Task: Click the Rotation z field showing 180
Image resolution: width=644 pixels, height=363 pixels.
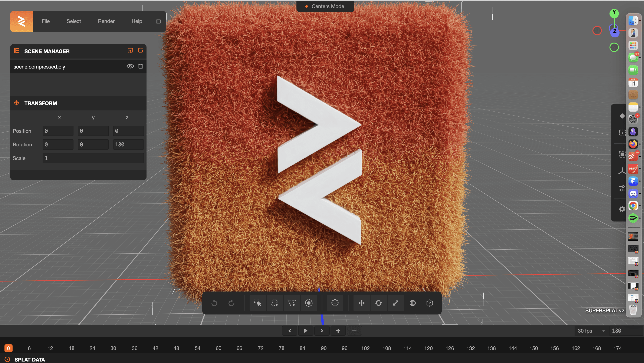Action: [x=128, y=144]
